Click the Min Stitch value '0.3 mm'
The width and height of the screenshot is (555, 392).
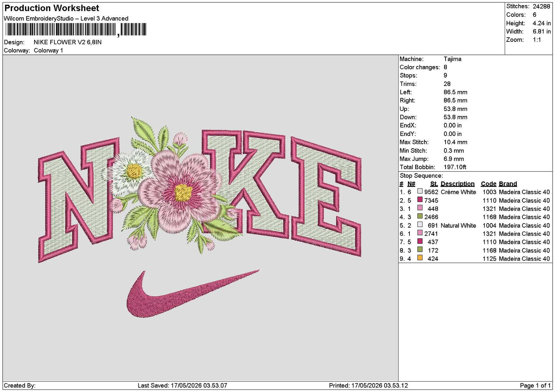coord(454,151)
